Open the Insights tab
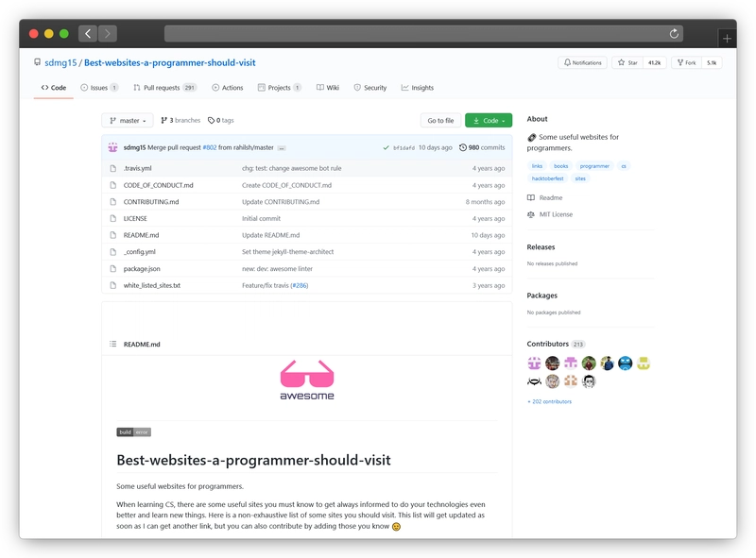This screenshot has height=558, width=756. click(418, 88)
